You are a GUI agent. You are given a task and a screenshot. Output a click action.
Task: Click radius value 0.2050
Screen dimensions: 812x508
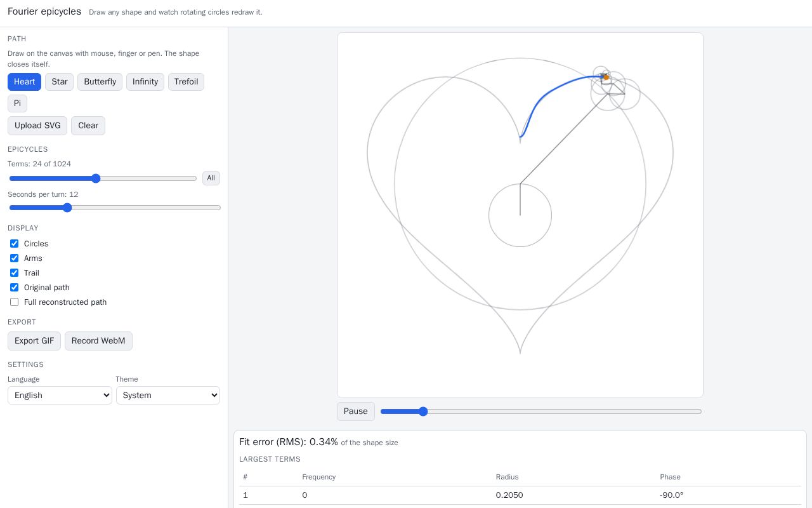coord(509,495)
